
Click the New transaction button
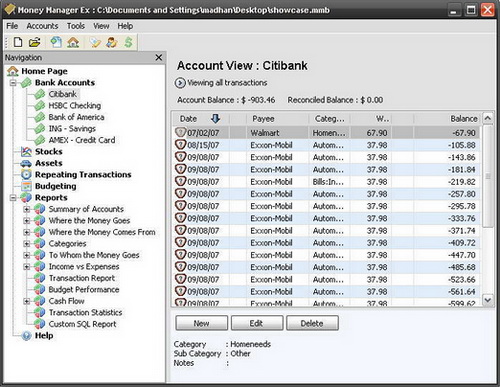point(202,323)
